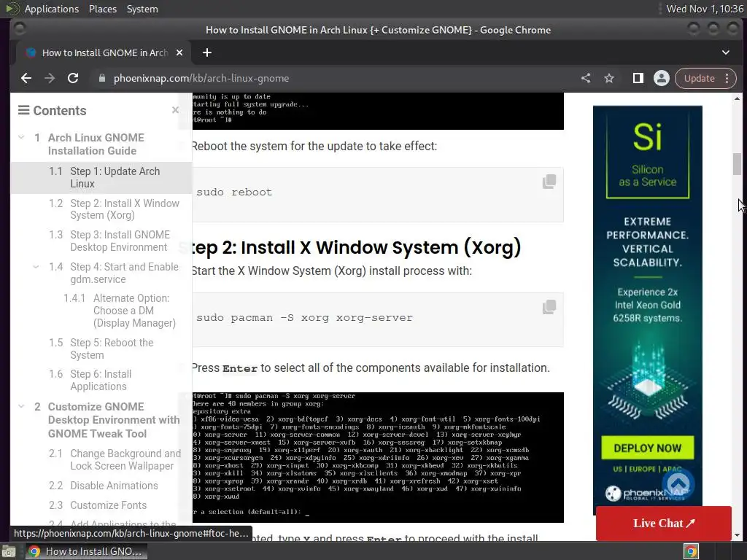Copy the sudo reboot command
Screen dimensions: 747x560
(x=549, y=182)
